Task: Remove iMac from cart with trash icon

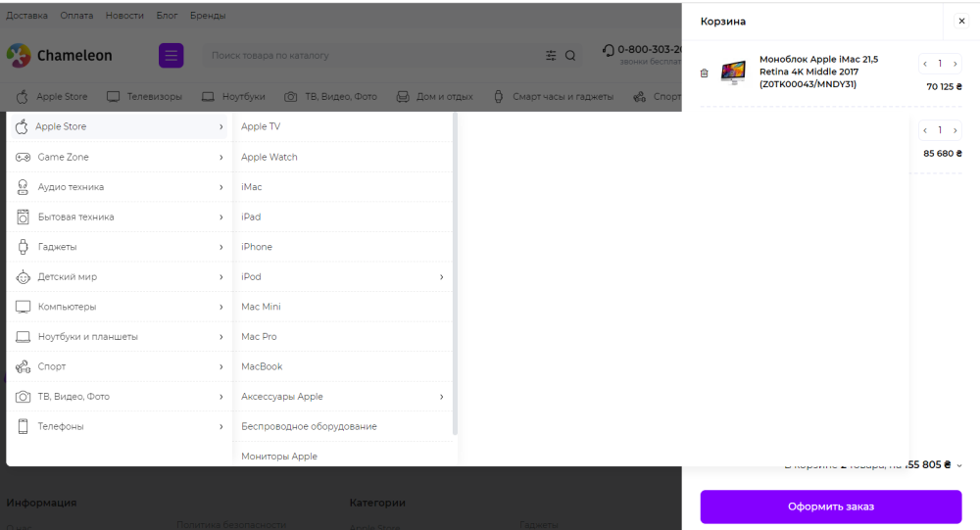Action: coord(705,73)
